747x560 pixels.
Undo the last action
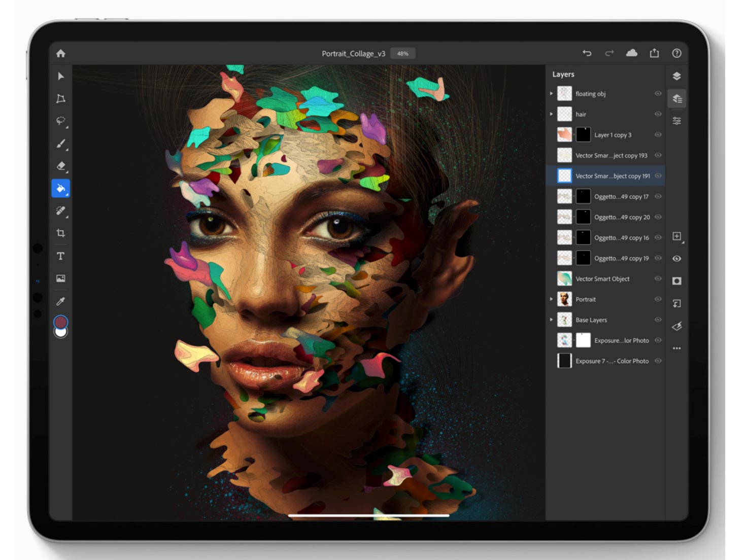(x=587, y=53)
